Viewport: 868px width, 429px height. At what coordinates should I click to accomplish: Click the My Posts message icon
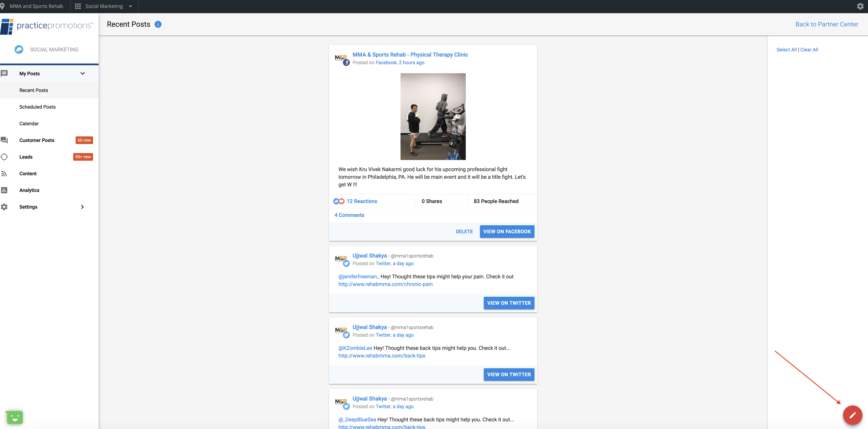tap(4, 73)
